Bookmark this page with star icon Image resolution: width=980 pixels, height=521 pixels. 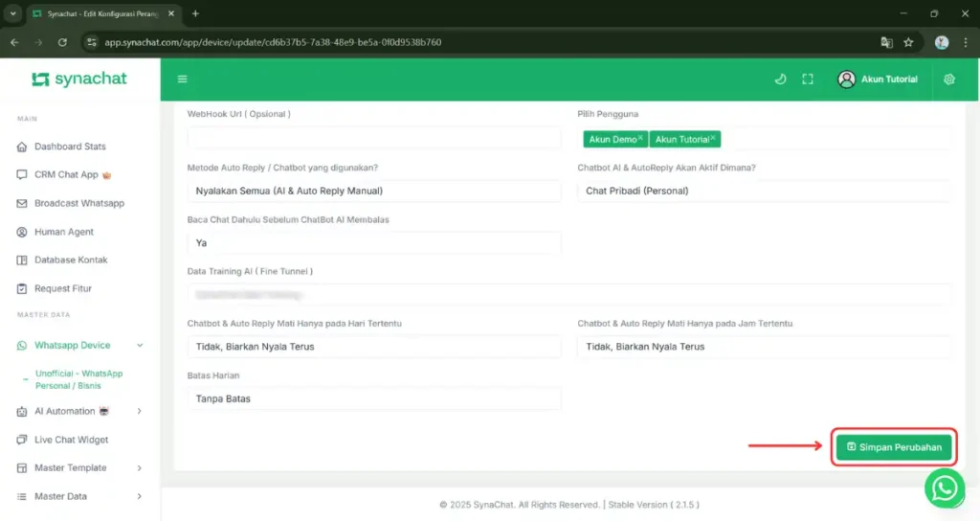point(908,42)
